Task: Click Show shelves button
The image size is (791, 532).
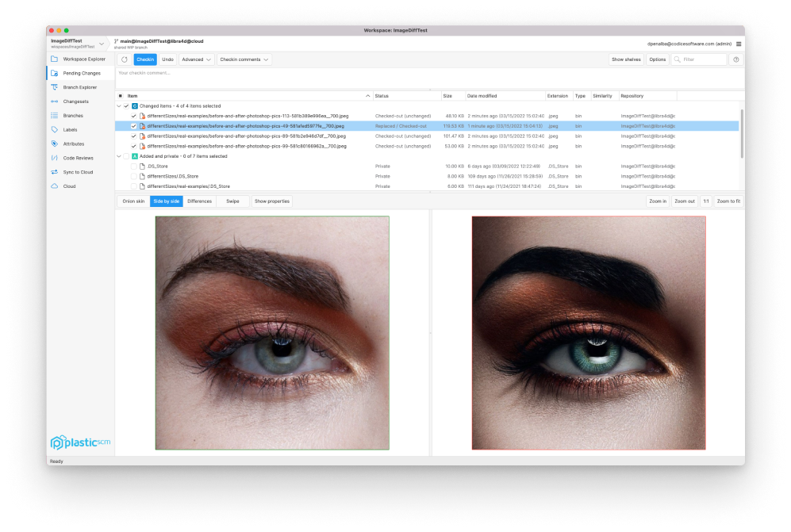Action: tap(626, 59)
